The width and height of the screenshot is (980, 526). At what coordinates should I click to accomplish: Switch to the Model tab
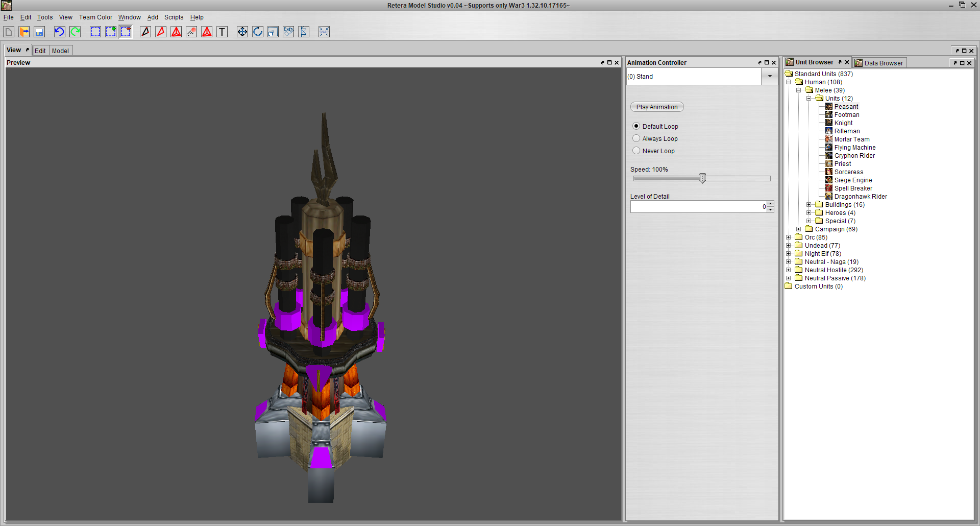point(60,51)
